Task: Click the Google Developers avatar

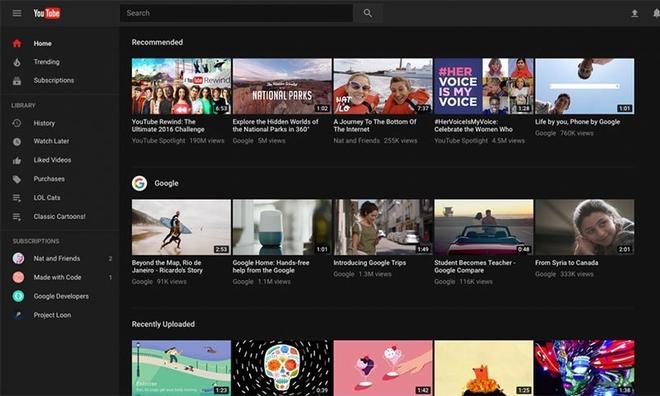Action: pyautogui.click(x=18, y=296)
